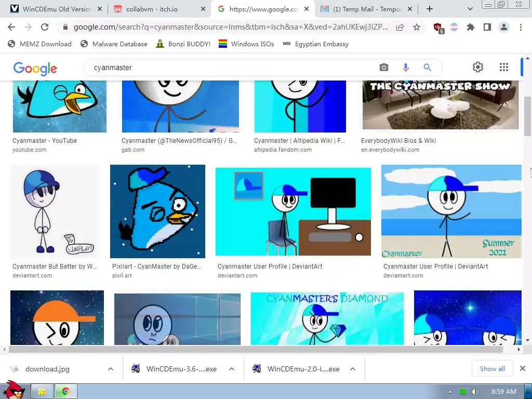This screenshot has width=532, height=399.
Task: Open the Bonzi BUDDY! bookmark
Action: pos(183,44)
